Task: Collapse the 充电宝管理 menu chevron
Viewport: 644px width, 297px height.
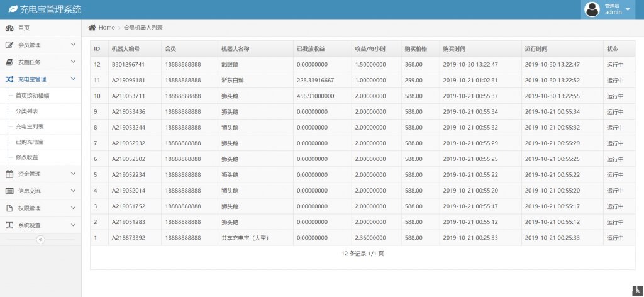Action: pos(73,79)
